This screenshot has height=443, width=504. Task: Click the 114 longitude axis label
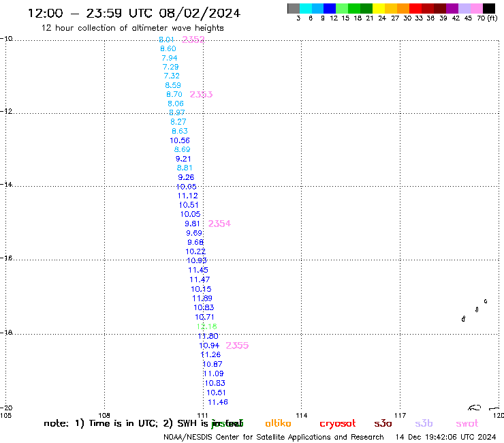(x=302, y=415)
